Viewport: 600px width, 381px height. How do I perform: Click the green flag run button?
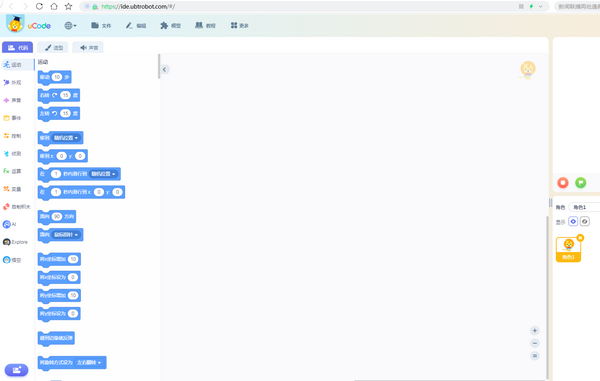point(580,182)
